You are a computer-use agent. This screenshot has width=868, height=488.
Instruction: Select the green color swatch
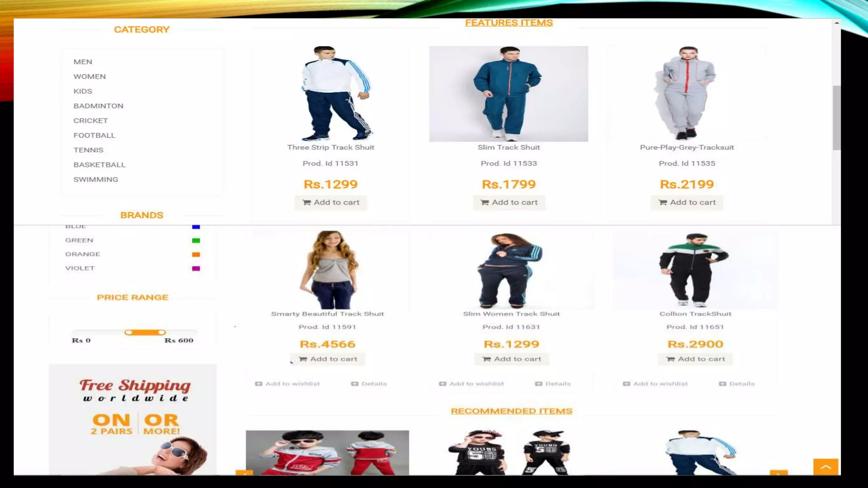196,241
